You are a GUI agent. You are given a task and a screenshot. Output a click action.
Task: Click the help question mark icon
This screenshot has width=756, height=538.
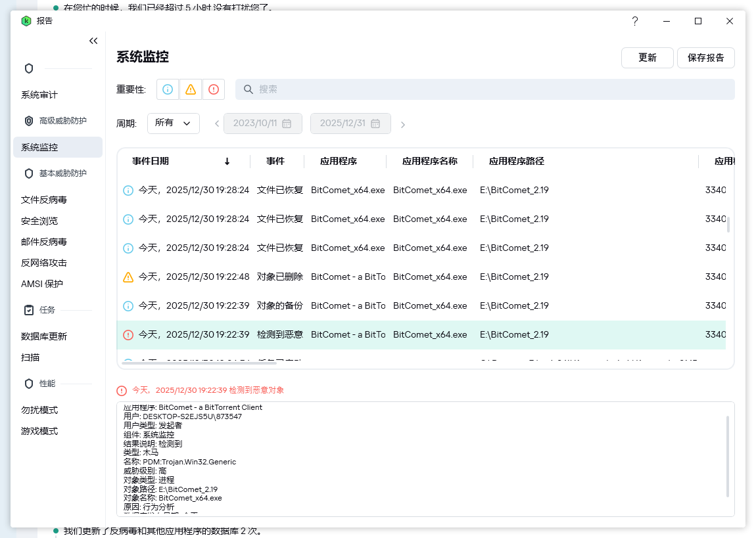(634, 21)
